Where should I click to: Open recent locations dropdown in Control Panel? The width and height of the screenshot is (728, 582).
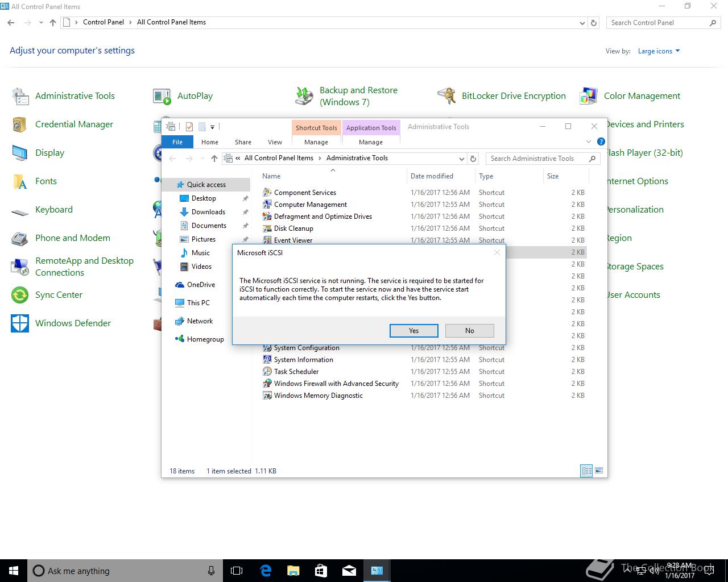[41, 23]
